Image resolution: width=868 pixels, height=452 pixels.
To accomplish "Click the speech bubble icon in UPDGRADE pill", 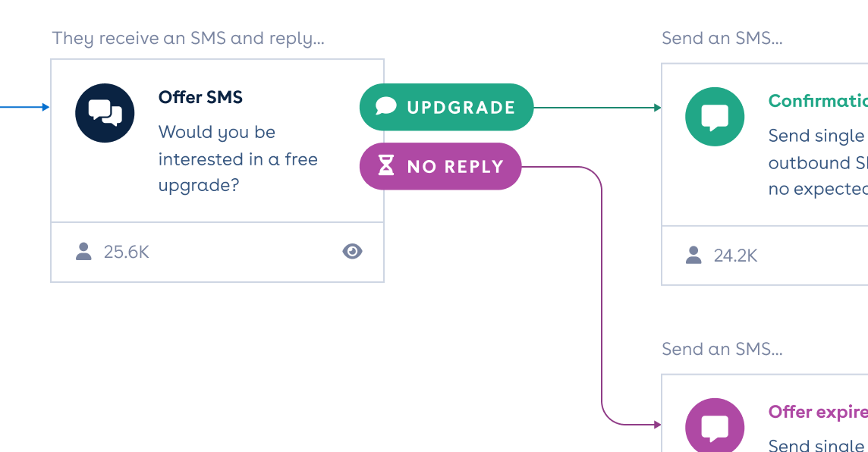I will point(386,107).
